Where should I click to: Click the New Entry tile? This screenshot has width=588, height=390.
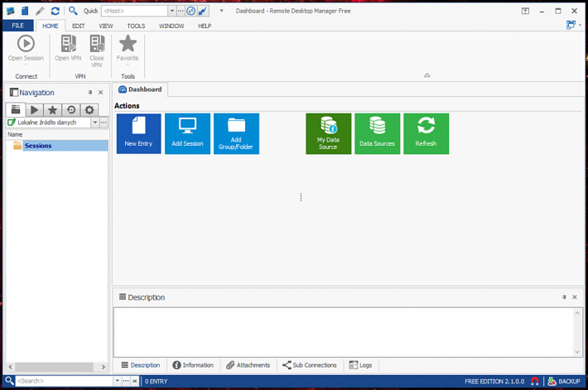point(138,133)
